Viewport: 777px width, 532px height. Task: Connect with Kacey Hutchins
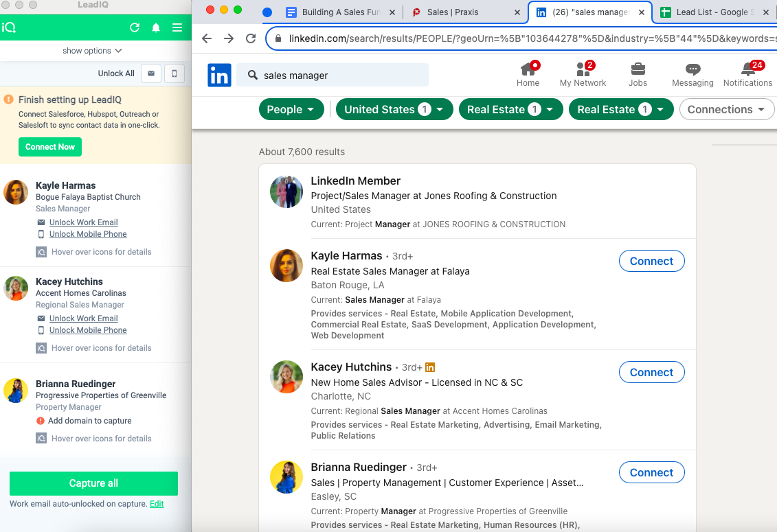(652, 373)
